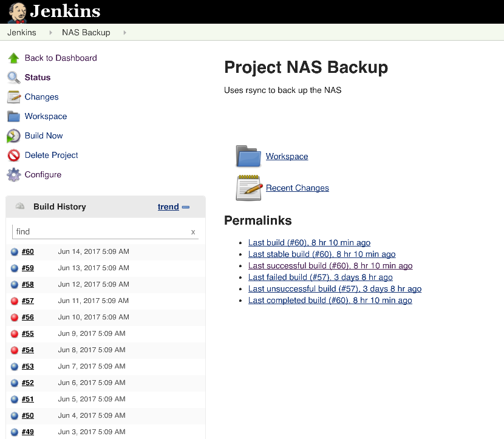The width and height of the screenshot is (504, 439).
Task: Open the Last failed build (#57) permalink
Action: (320, 277)
